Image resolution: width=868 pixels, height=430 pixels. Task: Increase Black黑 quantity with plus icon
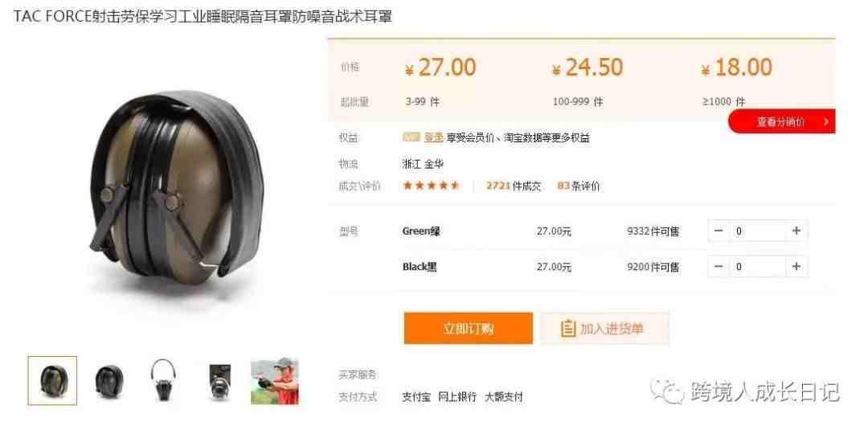click(x=796, y=266)
